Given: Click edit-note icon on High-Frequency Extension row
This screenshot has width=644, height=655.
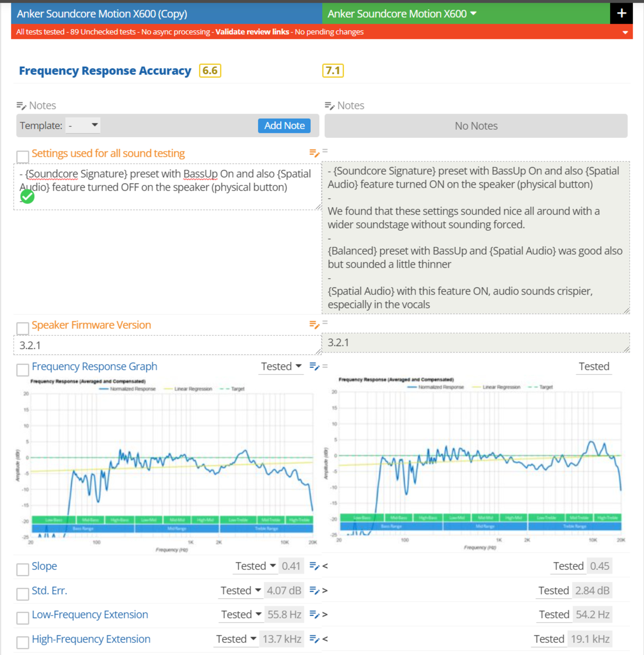Looking at the screenshot, I should click(314, 639).
